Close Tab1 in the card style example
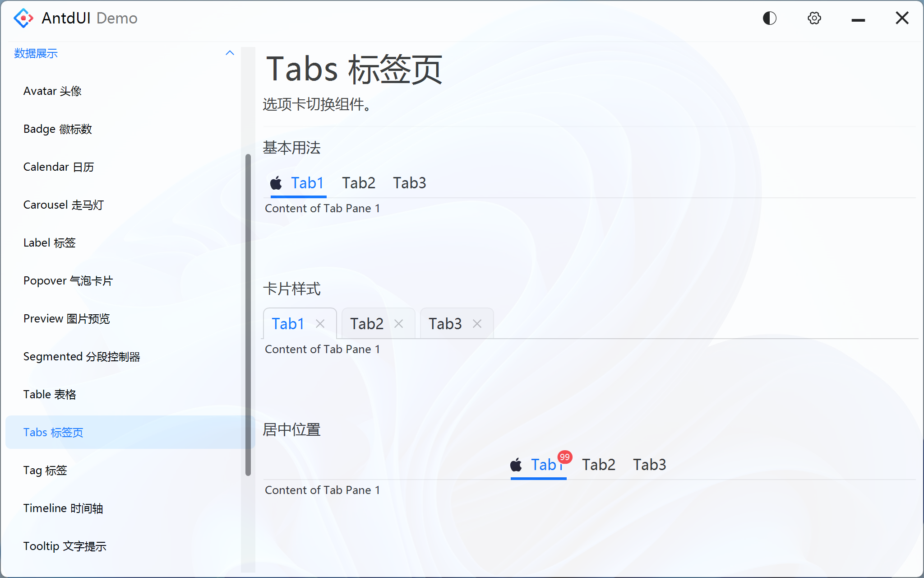The width and height of the screenshot is (924, 578). point(320,324)
